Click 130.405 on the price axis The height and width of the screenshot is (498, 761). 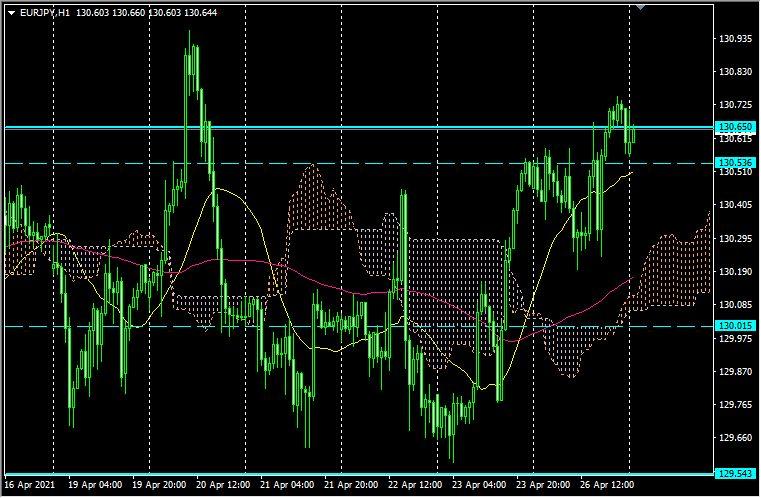click(x=735, y=205)
